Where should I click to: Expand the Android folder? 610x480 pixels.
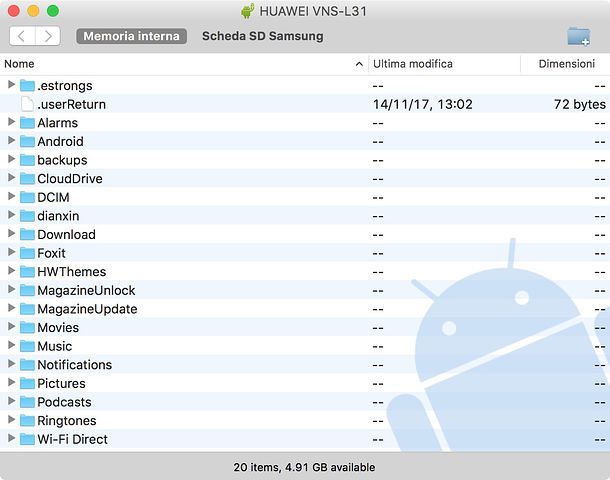coord(11,140)
